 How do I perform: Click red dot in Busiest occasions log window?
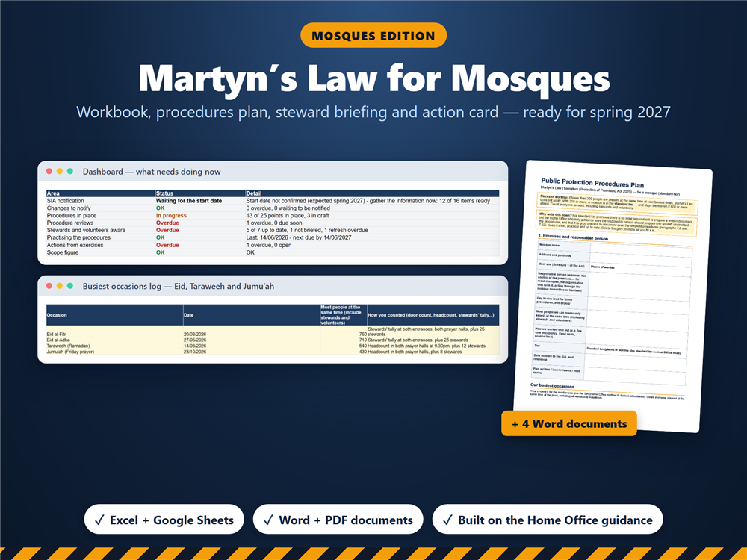(x=49, y=286)
